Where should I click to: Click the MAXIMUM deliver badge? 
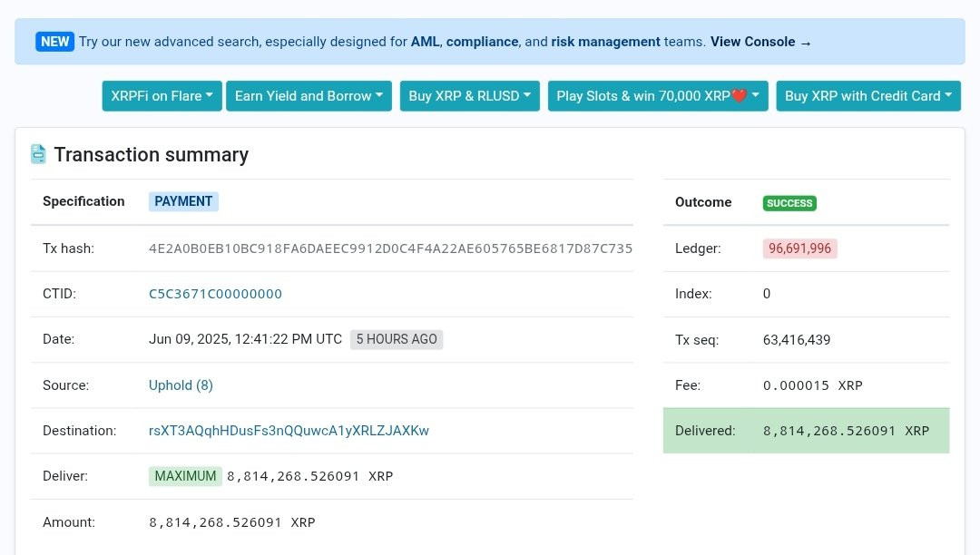pos(185,476)
